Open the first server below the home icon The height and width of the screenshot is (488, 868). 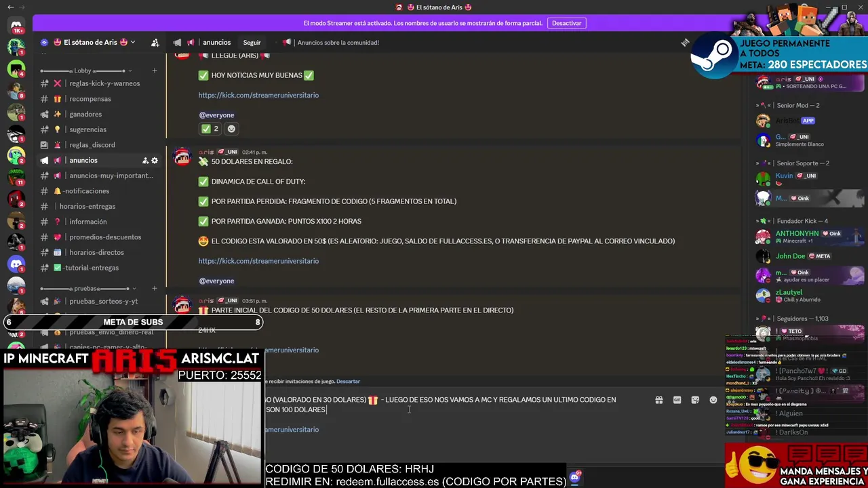tap(16, 47)
